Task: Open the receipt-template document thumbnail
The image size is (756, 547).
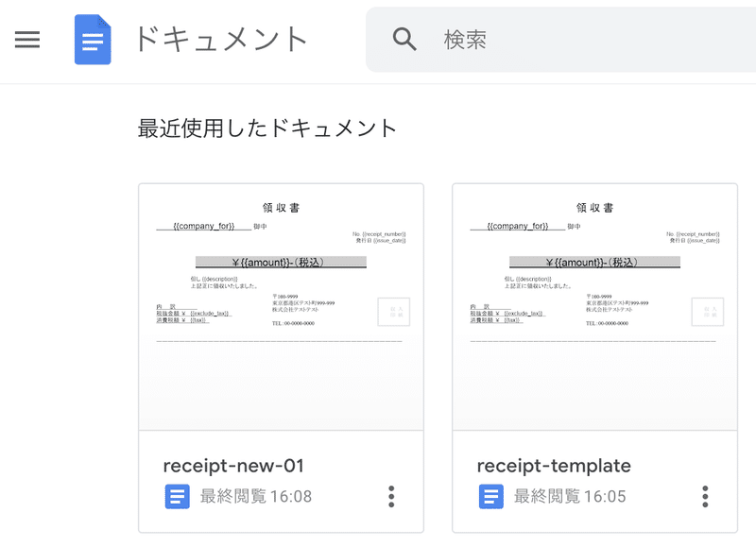Action: [x=595, y=307]
